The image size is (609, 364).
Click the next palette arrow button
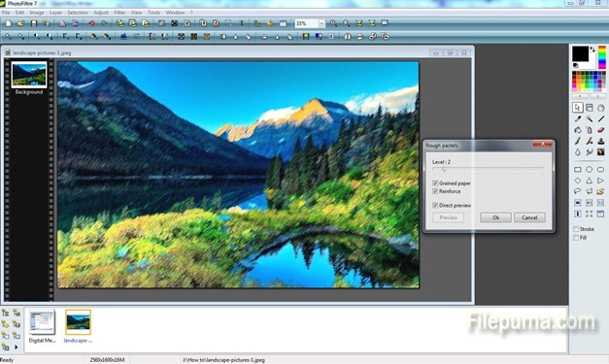(597, 96)
